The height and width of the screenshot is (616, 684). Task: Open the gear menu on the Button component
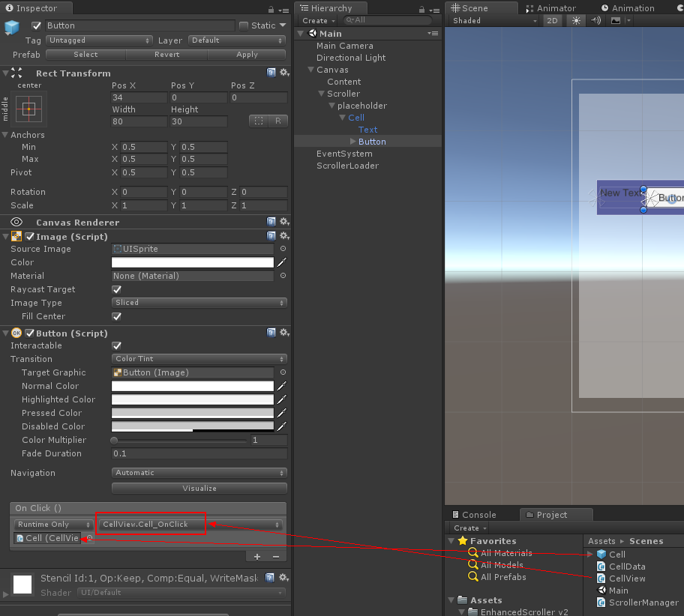(x=283, y=332)
